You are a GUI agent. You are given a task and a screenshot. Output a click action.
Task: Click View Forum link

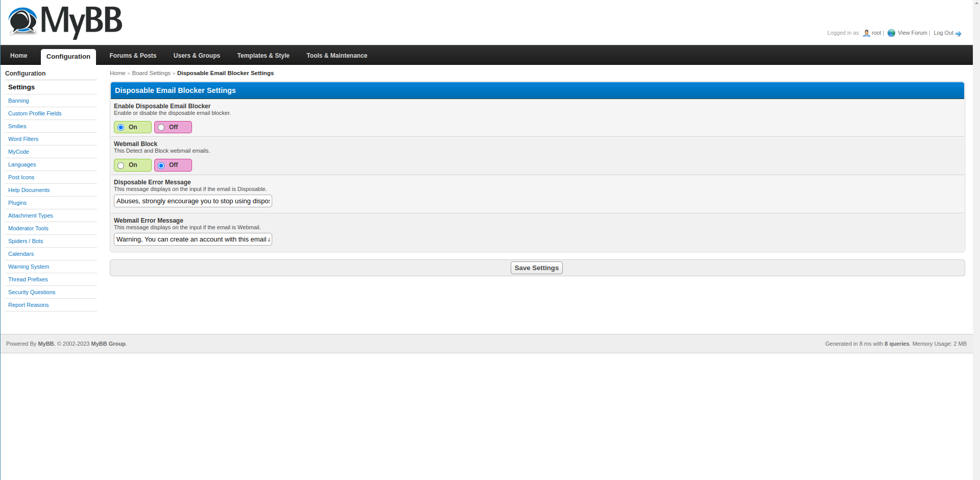(912, 33)
